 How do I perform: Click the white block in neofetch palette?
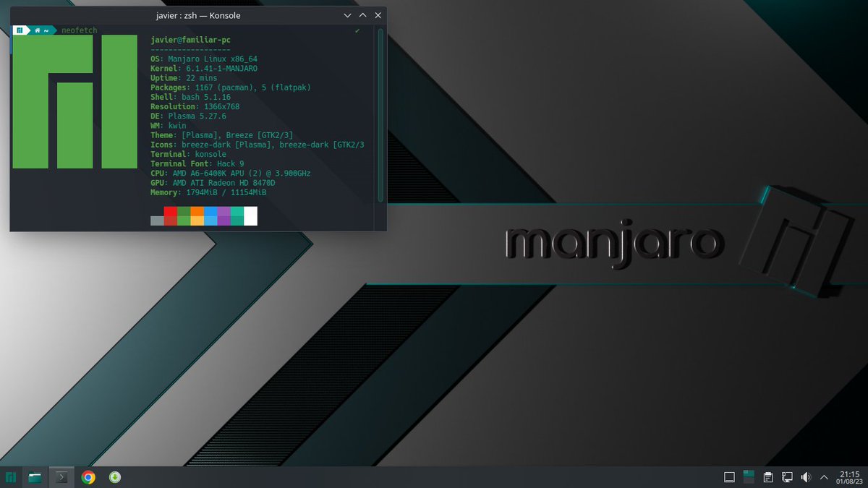pyautogui.click(x=250, y=216)
